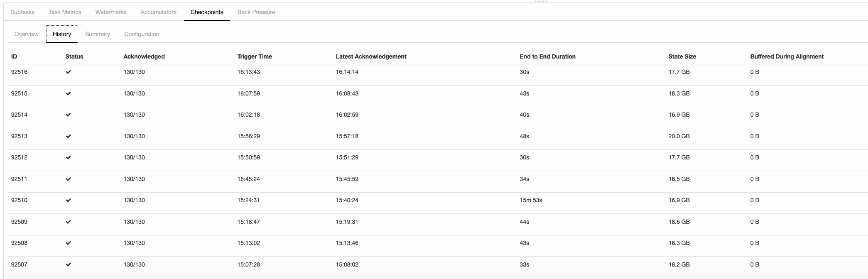
Task: Click the status checkmark in row 92507
Action: point(69,265)
